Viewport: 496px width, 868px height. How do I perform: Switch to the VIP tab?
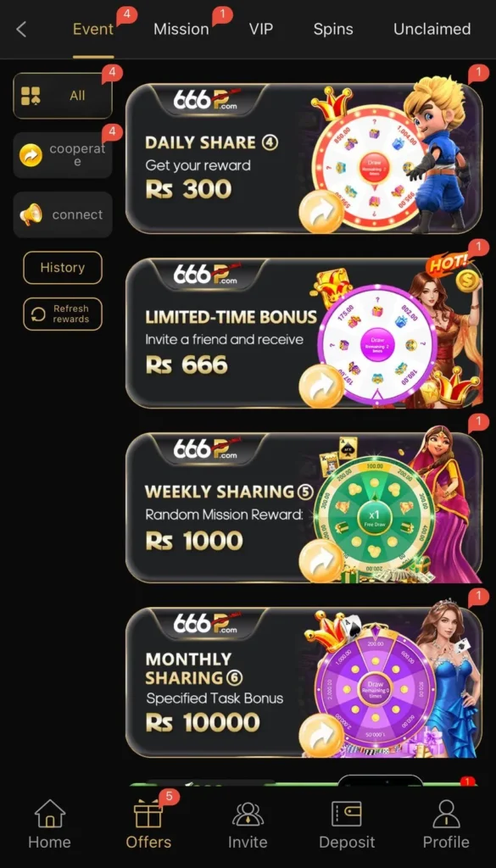point(261,30)
